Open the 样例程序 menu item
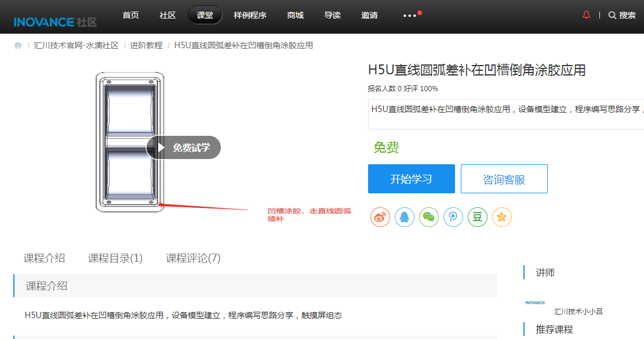 pyautogui.click(x=250, y=15)
